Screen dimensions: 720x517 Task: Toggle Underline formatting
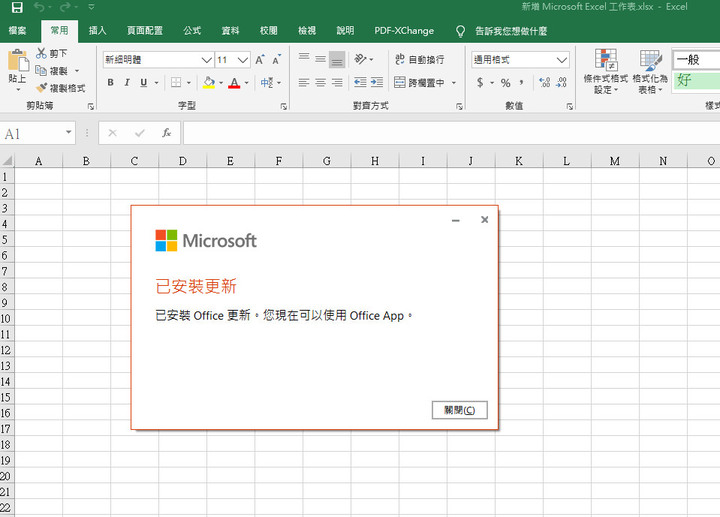(x=144, y=83)
